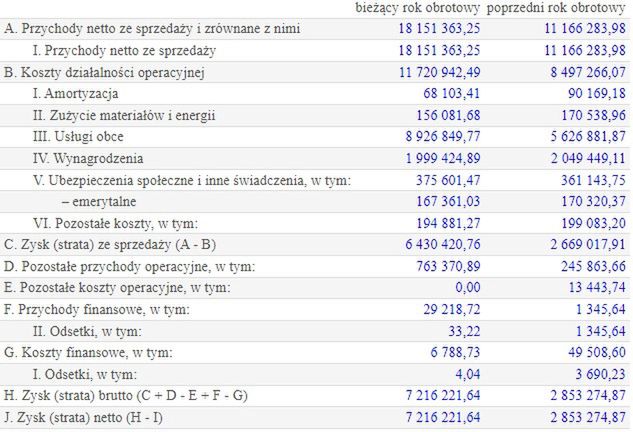Screen dimensions: 633x432
Task: Click the 'bieżący rok obrotowy' column header
Action: click(420, 8)
